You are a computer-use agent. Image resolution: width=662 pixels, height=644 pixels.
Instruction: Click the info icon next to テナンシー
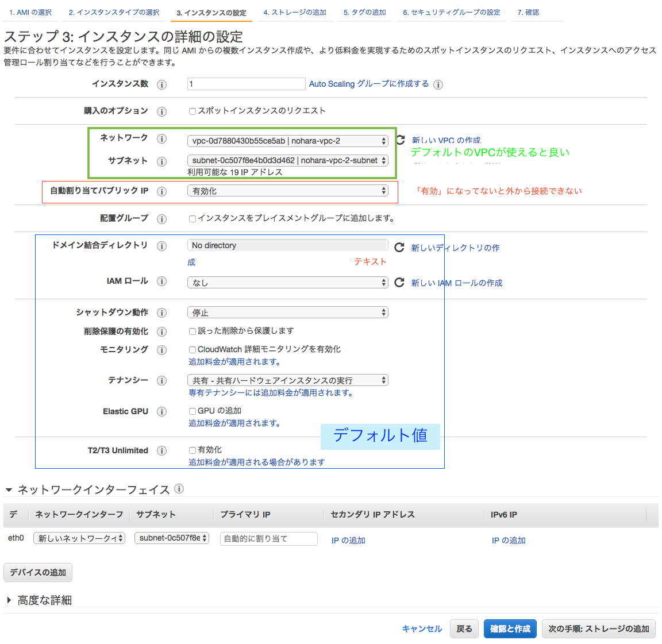pos(161,380)
